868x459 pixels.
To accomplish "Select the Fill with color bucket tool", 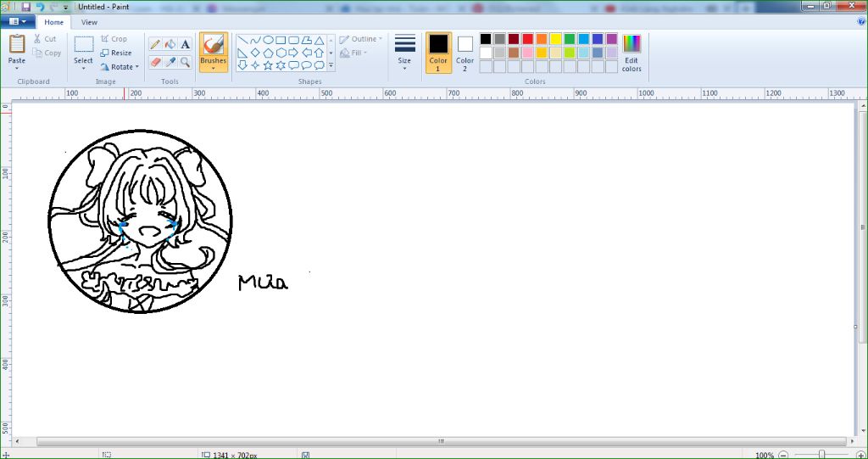I will [x=170, y=44].
